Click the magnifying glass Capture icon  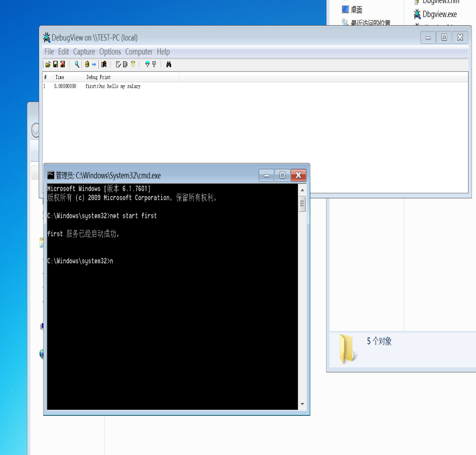tap(77, 64)
